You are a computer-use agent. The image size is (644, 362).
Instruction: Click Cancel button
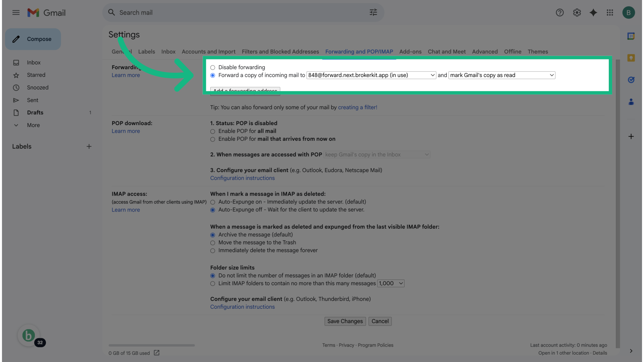pos(380,321)
